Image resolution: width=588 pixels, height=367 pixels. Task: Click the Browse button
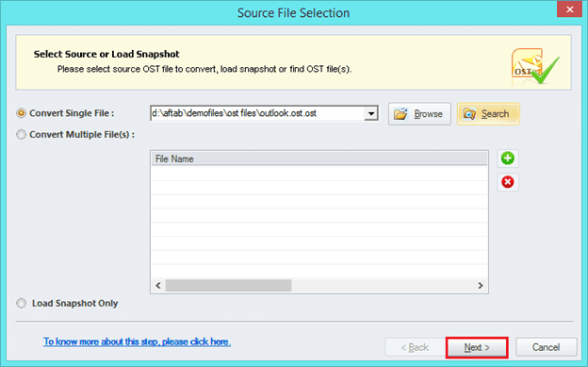click(419, 114)
